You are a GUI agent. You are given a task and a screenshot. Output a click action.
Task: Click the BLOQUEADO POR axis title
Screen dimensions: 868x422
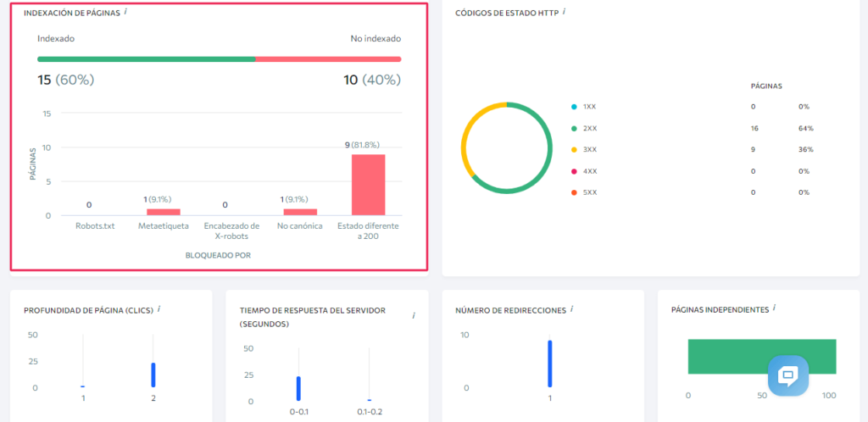pos(219,256)
